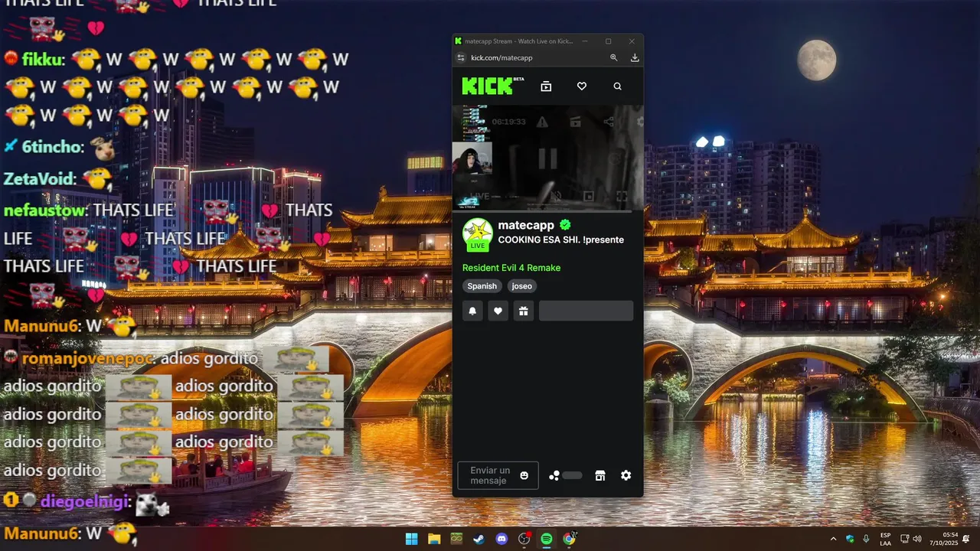Open chat settings gear icon
This screenshot has width=980, height=551.
tap(626, 475)
